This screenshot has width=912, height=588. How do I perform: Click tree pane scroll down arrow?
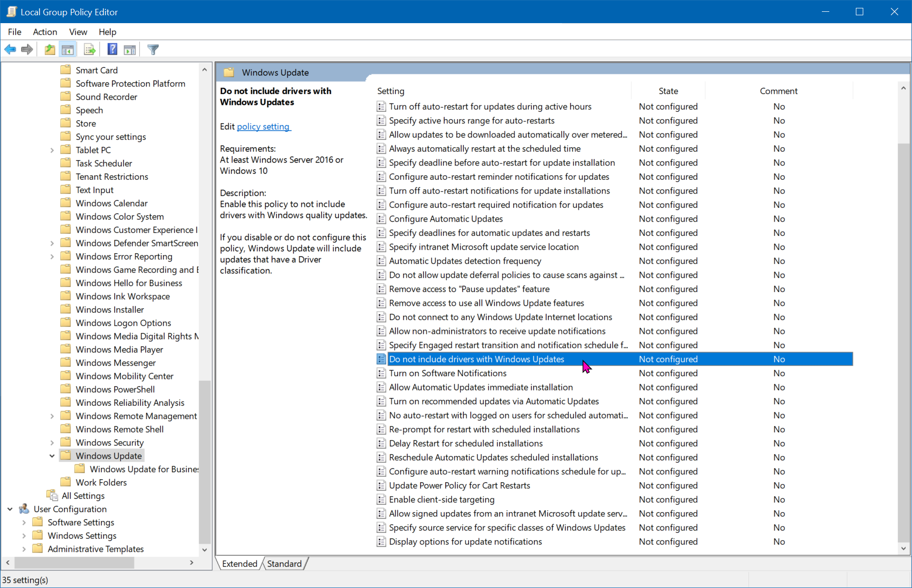(x=205, y=550)
